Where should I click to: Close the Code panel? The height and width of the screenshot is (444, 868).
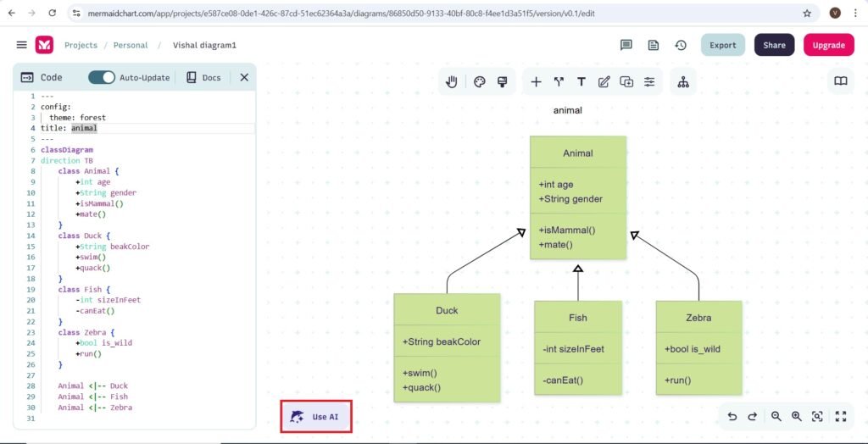pyautogui.click(x=244, y=77)
